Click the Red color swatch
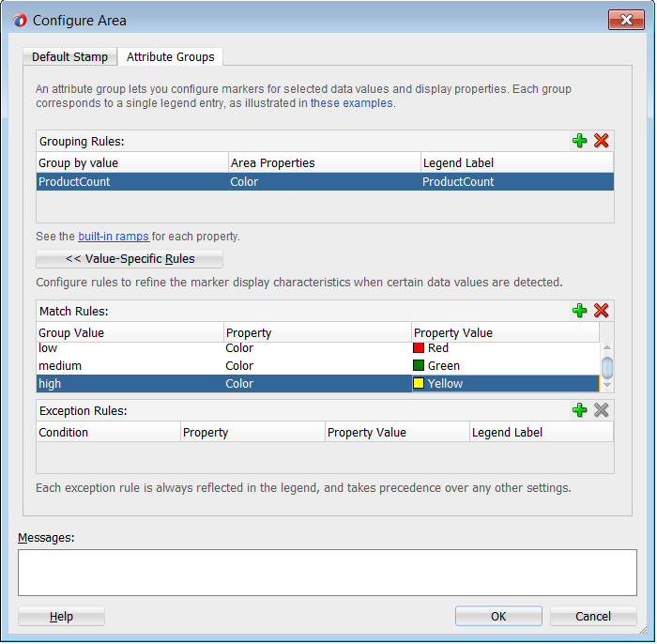The height and width of the screenshot is (644, 657). (419, 347)
